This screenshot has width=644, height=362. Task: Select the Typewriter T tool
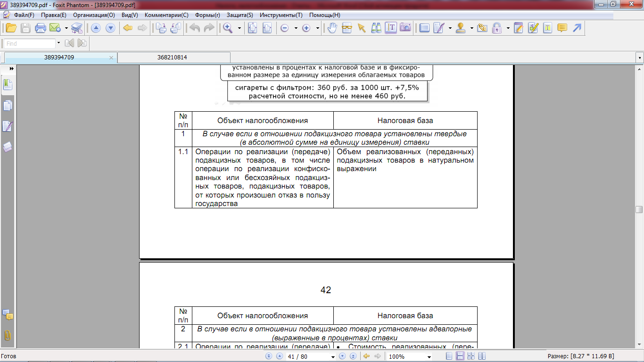pos(548,28)
